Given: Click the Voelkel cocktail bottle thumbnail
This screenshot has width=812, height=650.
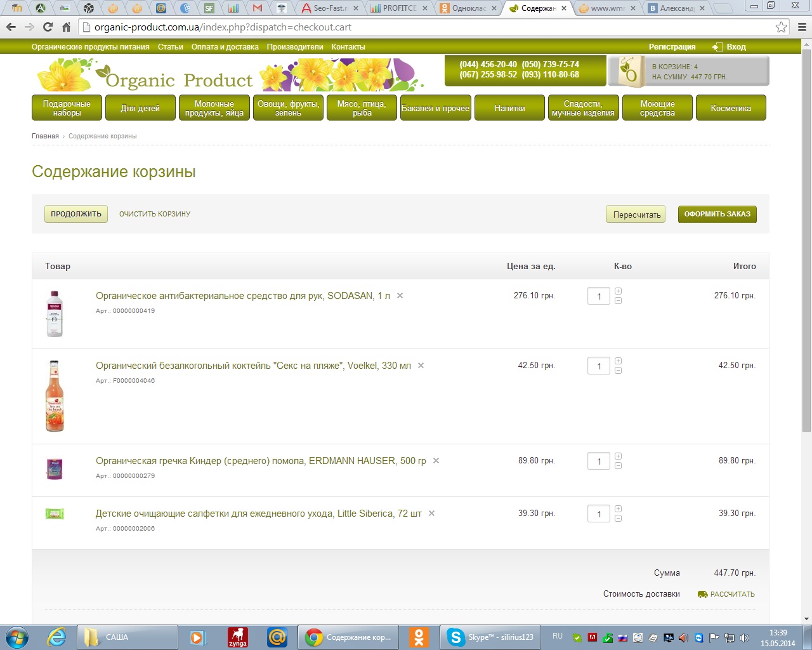Looking at the screenshot, I should tap(55, 396).
